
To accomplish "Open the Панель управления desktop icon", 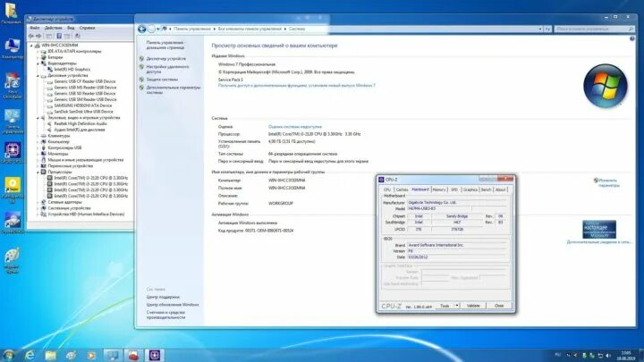I will point(13,122).
